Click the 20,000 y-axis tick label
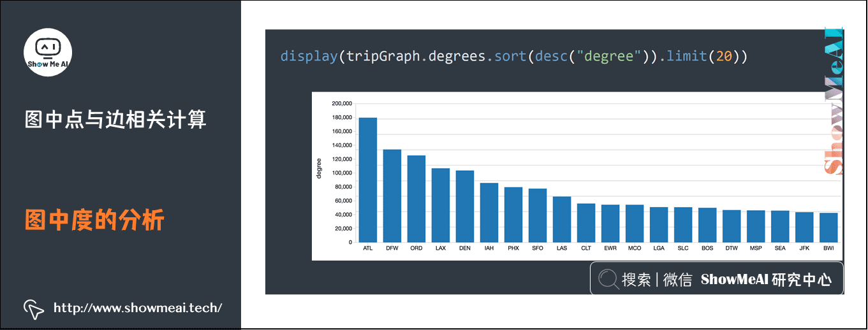Screen dimensions: 868x330 [x=343, y=228]
